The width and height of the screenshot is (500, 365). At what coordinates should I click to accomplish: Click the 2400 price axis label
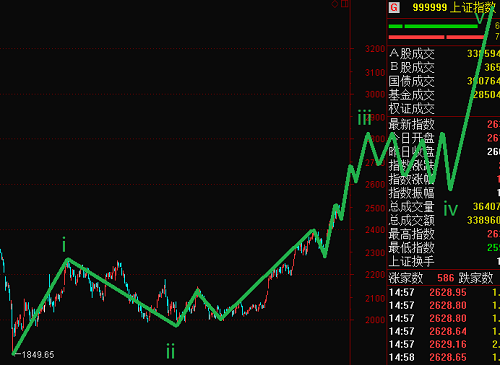click(x=375, y=230)
